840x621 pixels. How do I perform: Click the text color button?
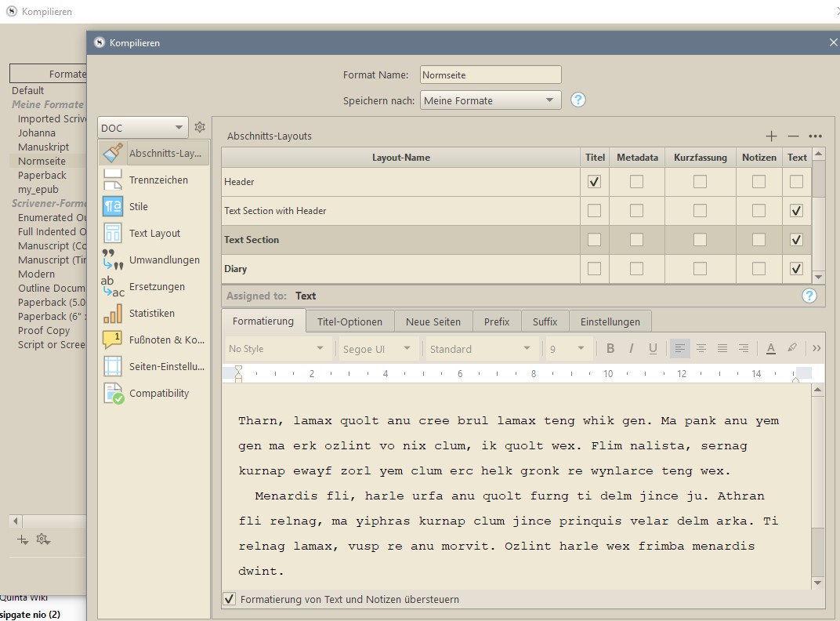(x=770, y=349)
